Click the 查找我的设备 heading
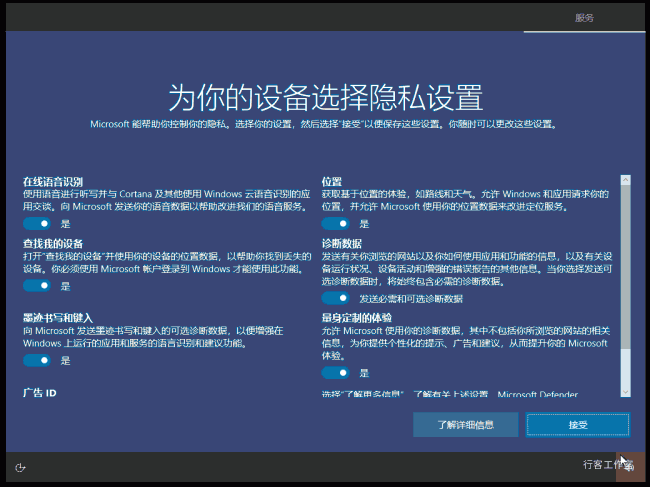Screen dimensions: 650x487 coord(53,243)
